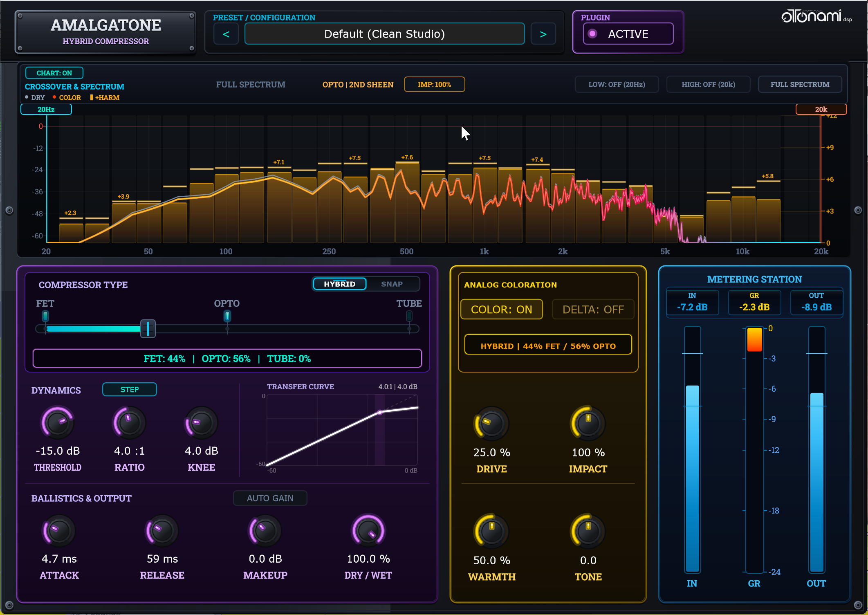Image resolution: width=868 pixels, height=615 pixels.
Task: Select the 20Hz low crossover handle
Action: pos(46,109)
